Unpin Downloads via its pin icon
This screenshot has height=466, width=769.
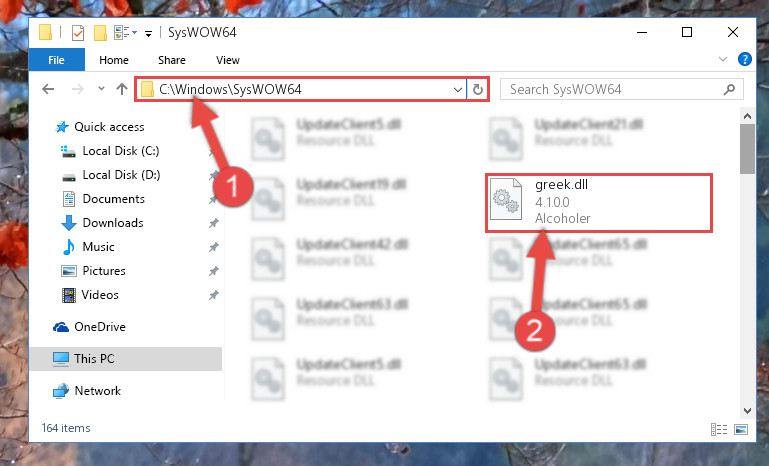[x=213, y=223]
